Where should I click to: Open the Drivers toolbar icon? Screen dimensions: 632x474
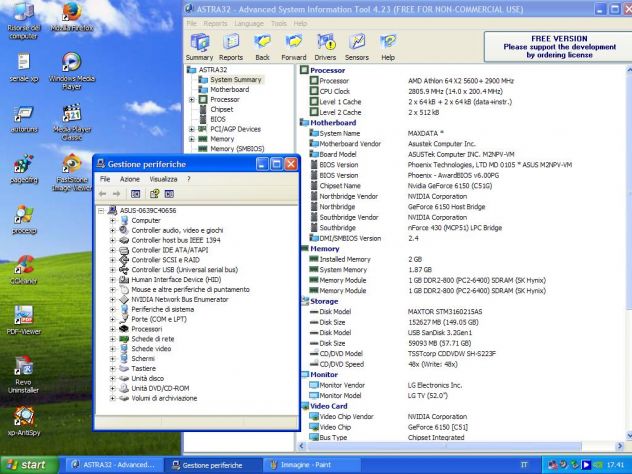point(326,47)
